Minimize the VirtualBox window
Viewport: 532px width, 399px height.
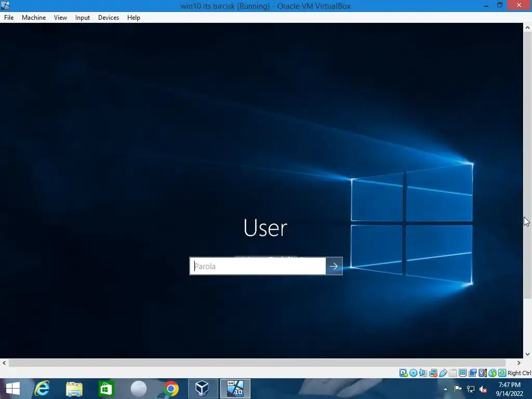486,5
